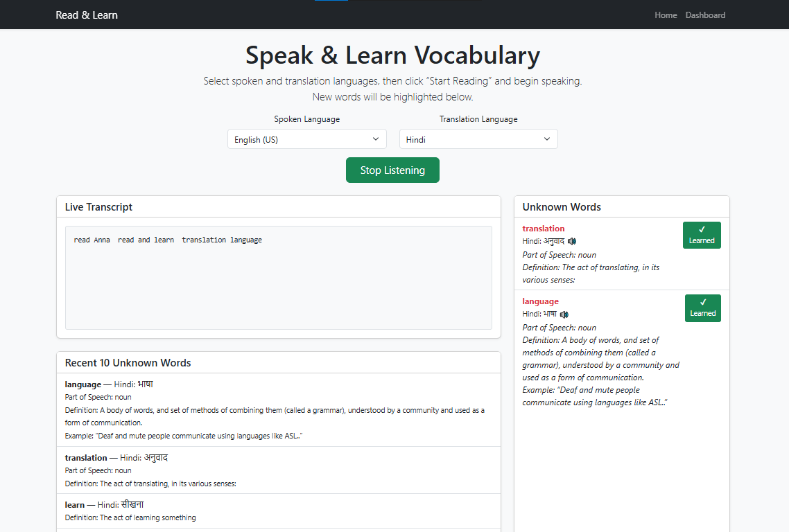Play pronunciation of Hindi word भाषा
Screen dimensions: 789x532
(x=564, y=314)
